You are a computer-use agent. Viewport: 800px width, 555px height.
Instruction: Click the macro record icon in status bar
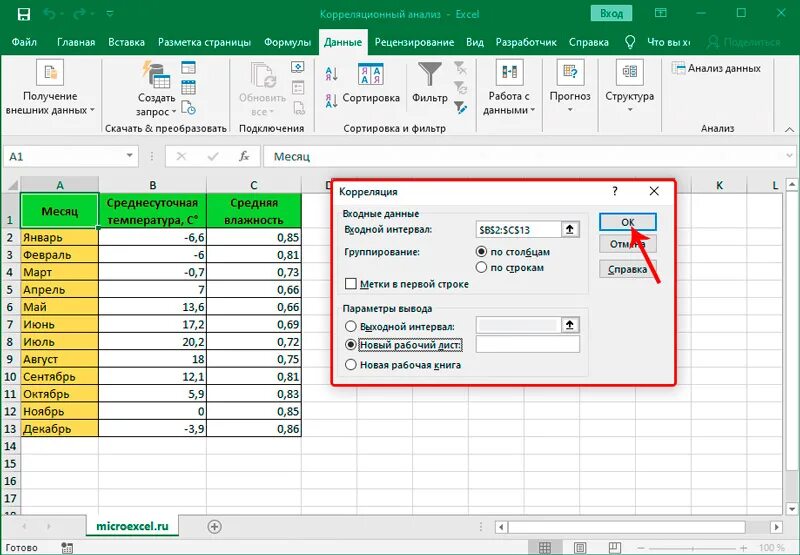(67, 548)
